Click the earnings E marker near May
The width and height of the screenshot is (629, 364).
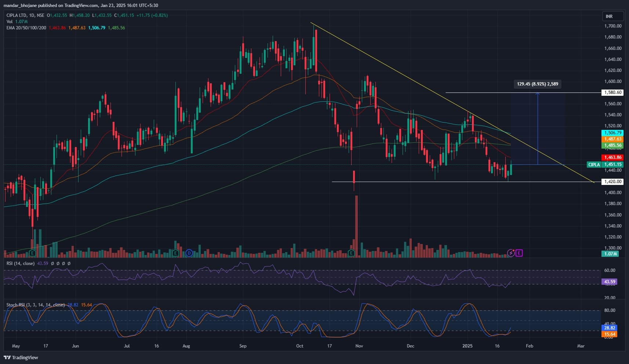pyautogui.click(x=33, y=253)
